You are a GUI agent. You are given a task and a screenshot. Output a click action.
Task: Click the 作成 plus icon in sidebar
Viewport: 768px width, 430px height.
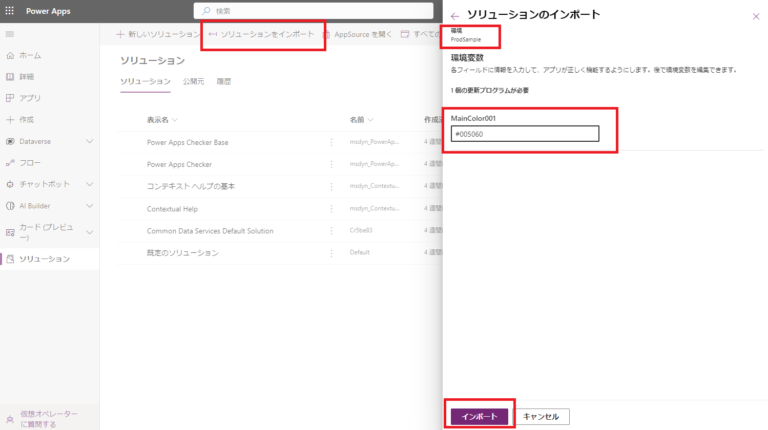point(10,119)
